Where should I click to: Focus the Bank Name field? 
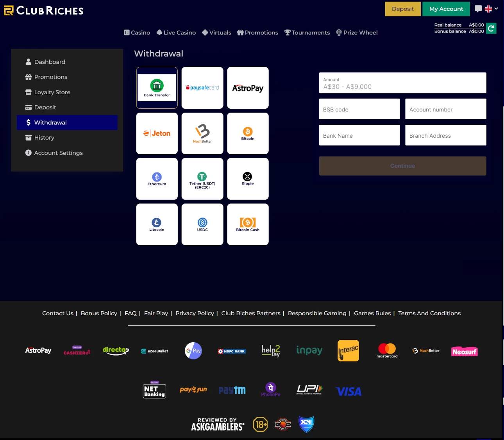point(359,135)
